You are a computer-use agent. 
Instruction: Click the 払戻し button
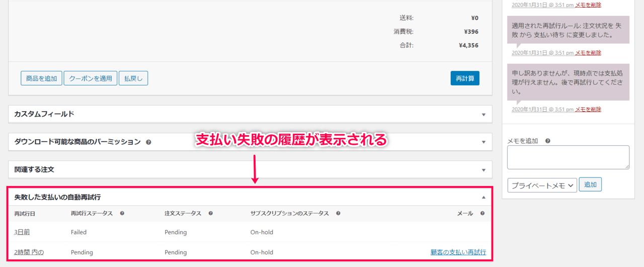coord(133,78)
